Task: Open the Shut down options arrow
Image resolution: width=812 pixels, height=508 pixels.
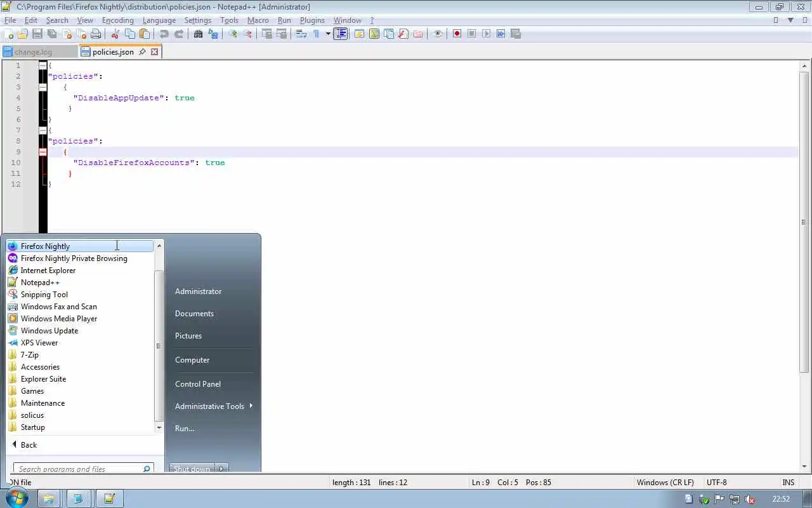Action: [221, 469]
